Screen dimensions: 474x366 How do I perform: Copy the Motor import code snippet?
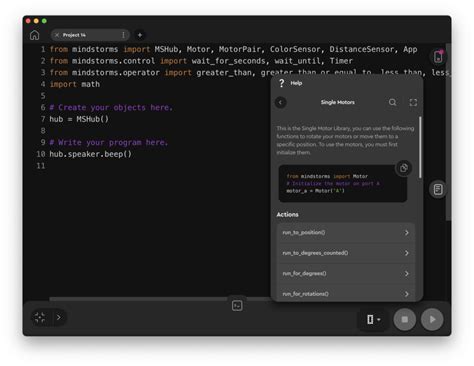(404, 168)
